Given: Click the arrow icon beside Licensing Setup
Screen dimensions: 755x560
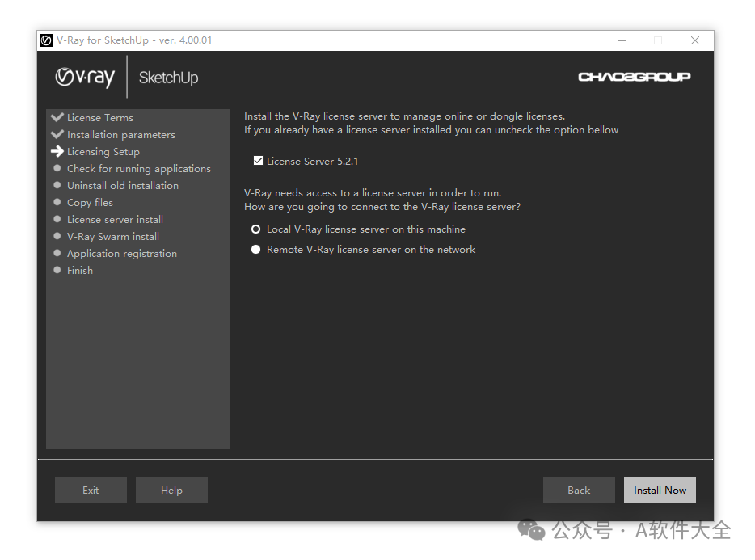Looking at the screenshot, I should [57, 151].
